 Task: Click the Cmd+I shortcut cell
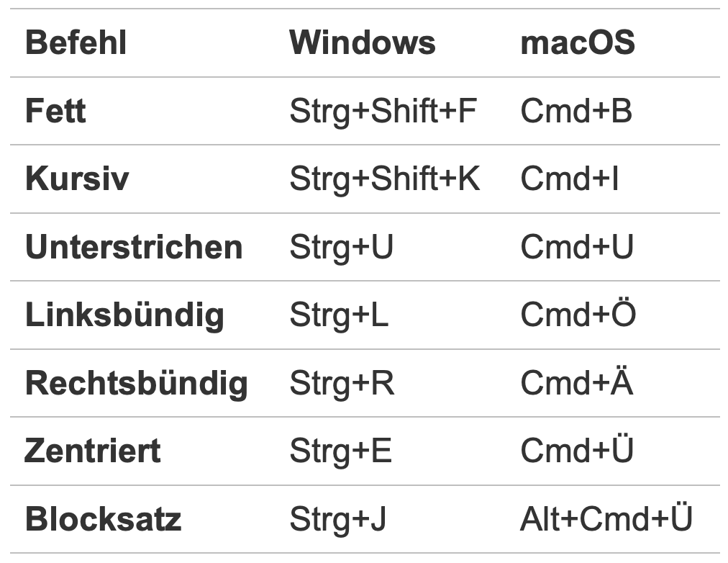pyautogui.click(x=569, y=179)
